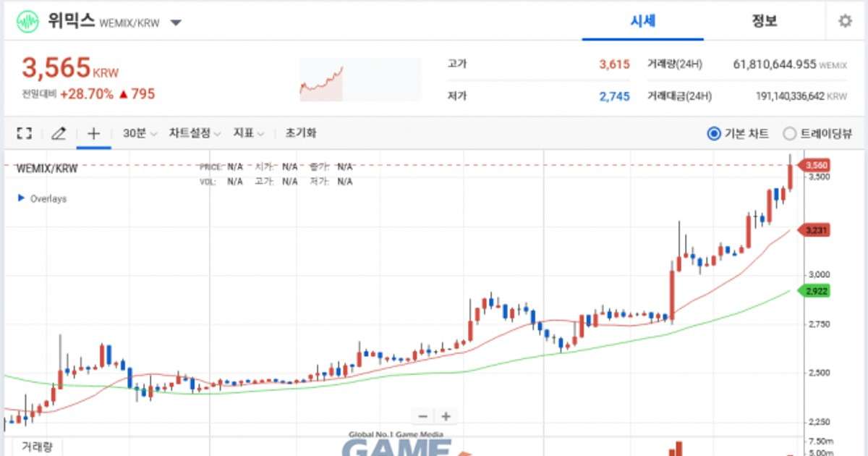Zoom in the chart with plus button
Image resolution: width=868 pixels, height=456 pixels.
coord(446,416)
